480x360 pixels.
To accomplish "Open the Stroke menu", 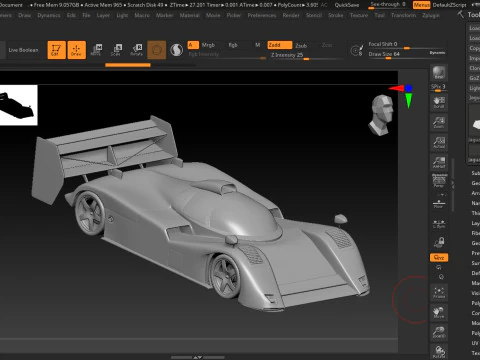I will tap(335, 15).
